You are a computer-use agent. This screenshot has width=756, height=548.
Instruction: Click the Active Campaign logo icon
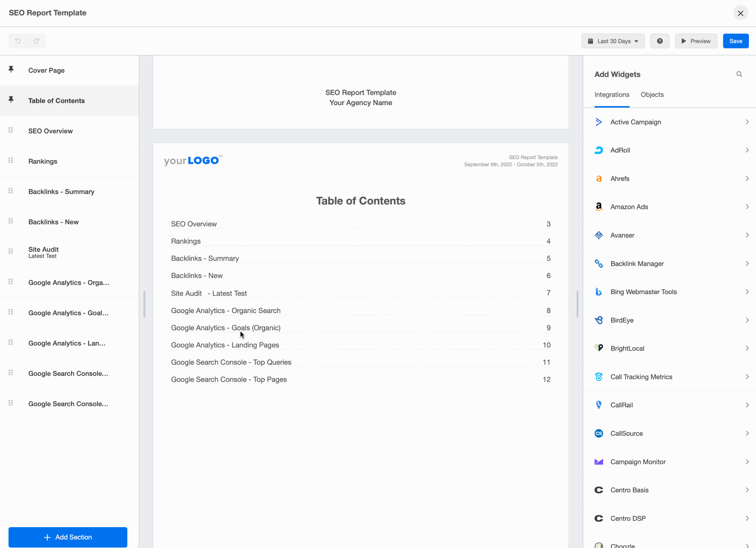(599, 122)
